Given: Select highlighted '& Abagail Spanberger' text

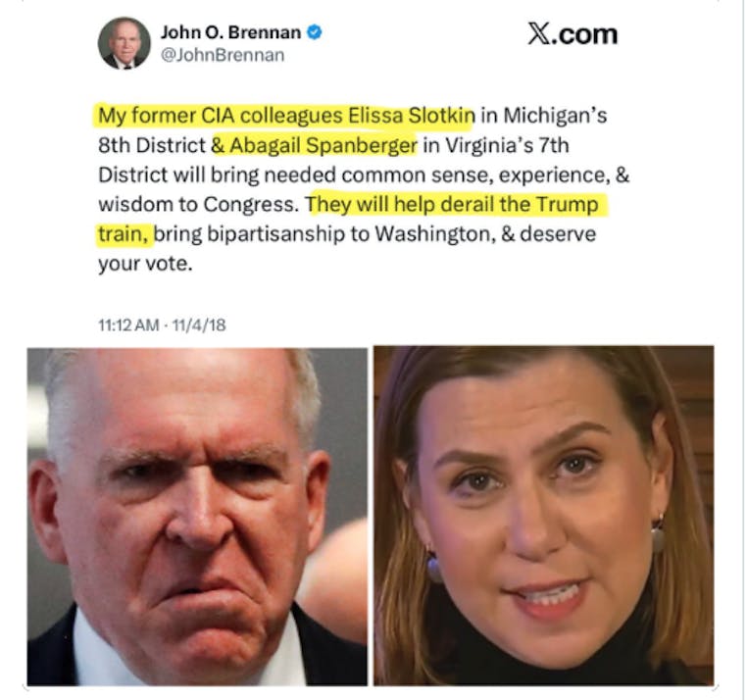Looking at the screenshot, I should click(315, 145).
